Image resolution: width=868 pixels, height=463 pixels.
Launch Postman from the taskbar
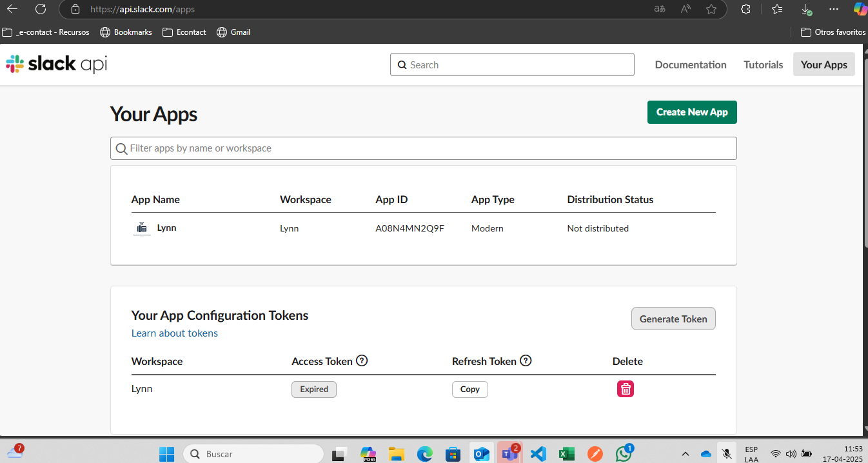coord(595,453)
